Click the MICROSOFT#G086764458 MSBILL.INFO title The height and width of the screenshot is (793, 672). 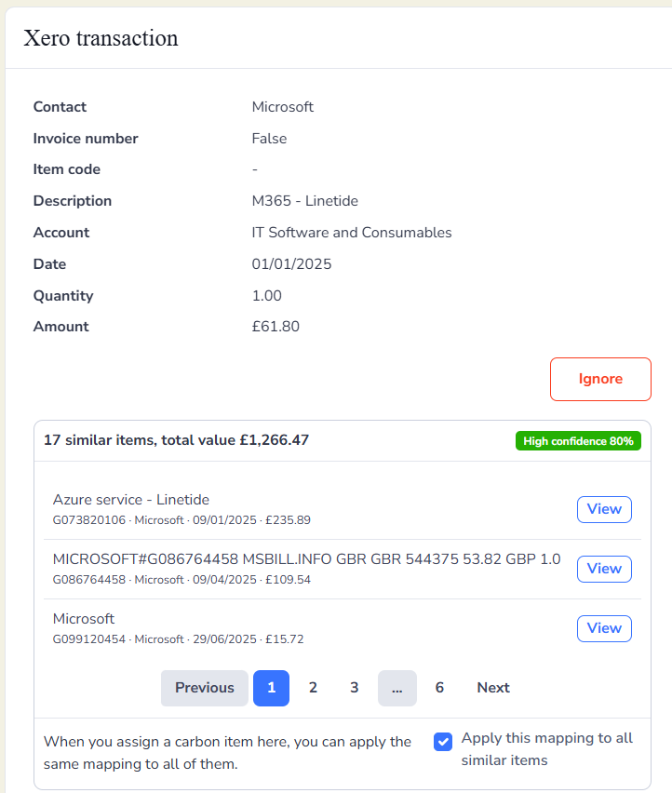306,559
